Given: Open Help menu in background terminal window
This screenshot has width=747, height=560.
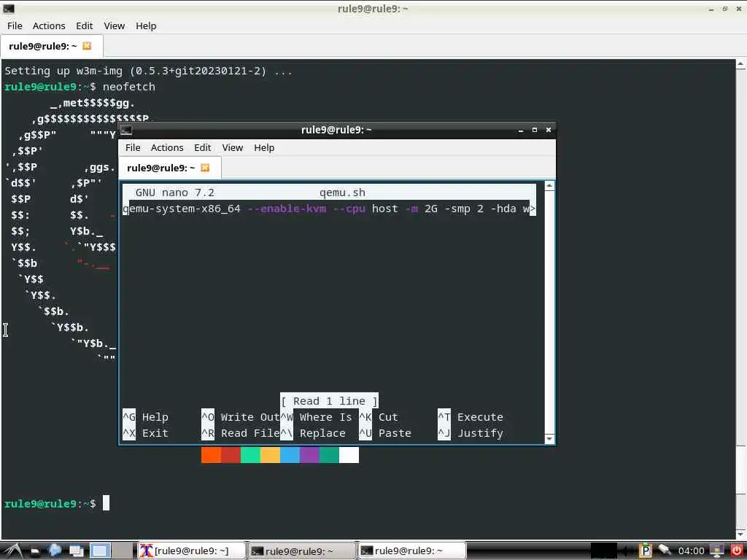Looking at the screenshot, I should point(146,26).
